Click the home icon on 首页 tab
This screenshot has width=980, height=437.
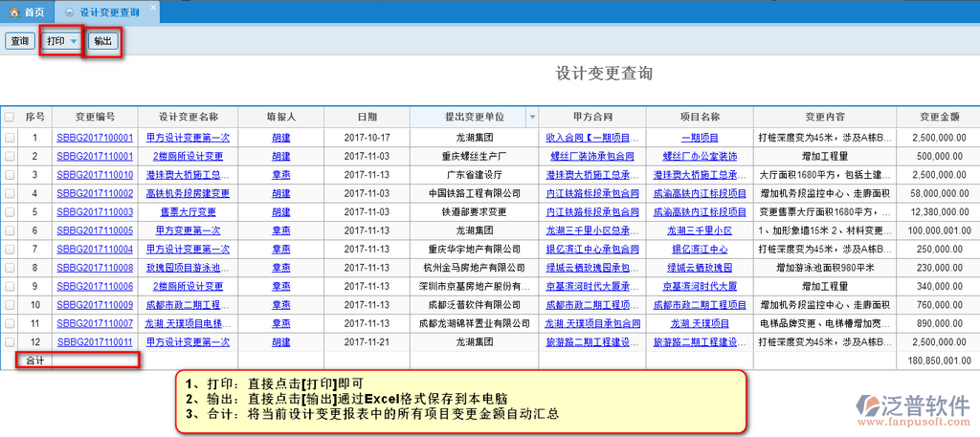click(x=14, y=12)
